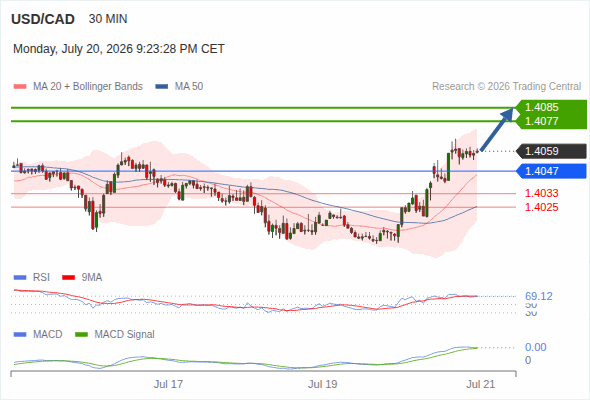Click the Jul 17 date axis marker
This screenshot has height=400, width=590.
pos(168,384)
